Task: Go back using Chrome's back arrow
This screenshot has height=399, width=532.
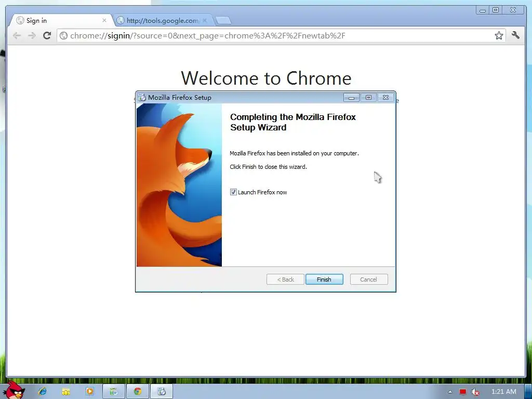Action: pyautogui.click(x=17, y=36)
